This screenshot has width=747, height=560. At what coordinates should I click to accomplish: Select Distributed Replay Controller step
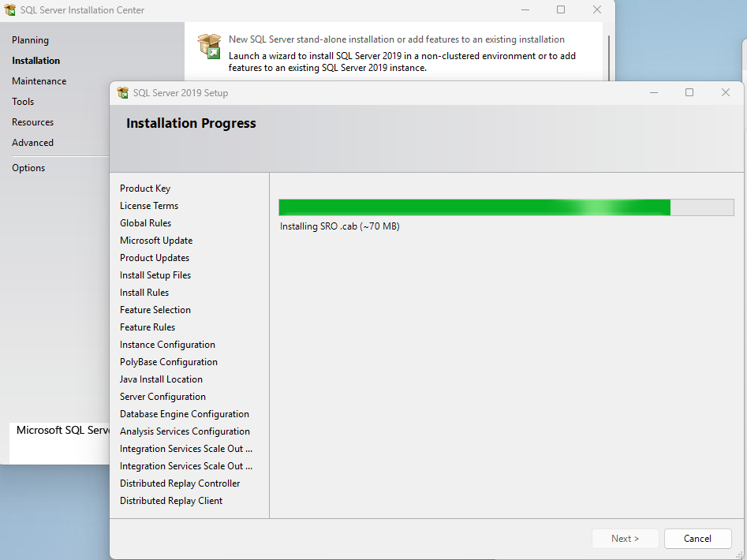coord(180,483)
